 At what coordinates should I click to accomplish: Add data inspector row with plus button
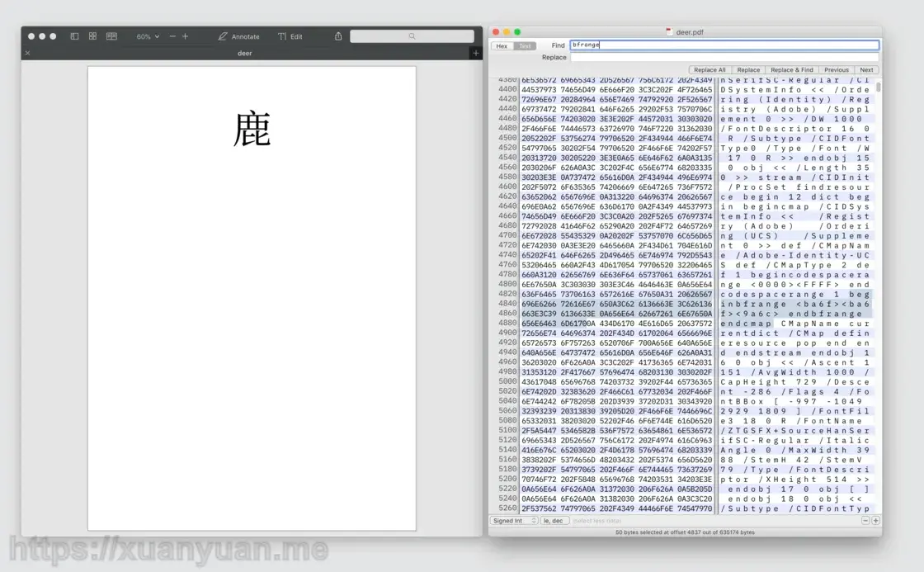pos(875,521)
